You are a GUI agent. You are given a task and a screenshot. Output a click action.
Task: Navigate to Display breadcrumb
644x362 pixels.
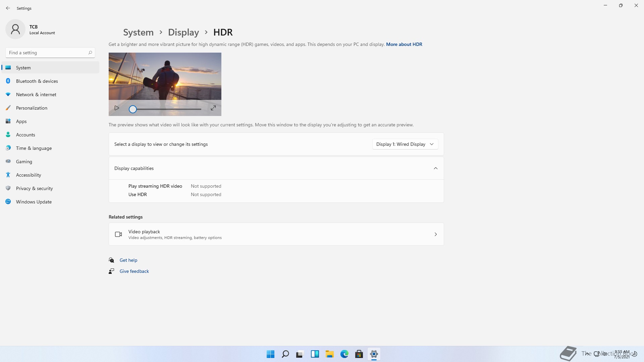[x=183, y=32]
